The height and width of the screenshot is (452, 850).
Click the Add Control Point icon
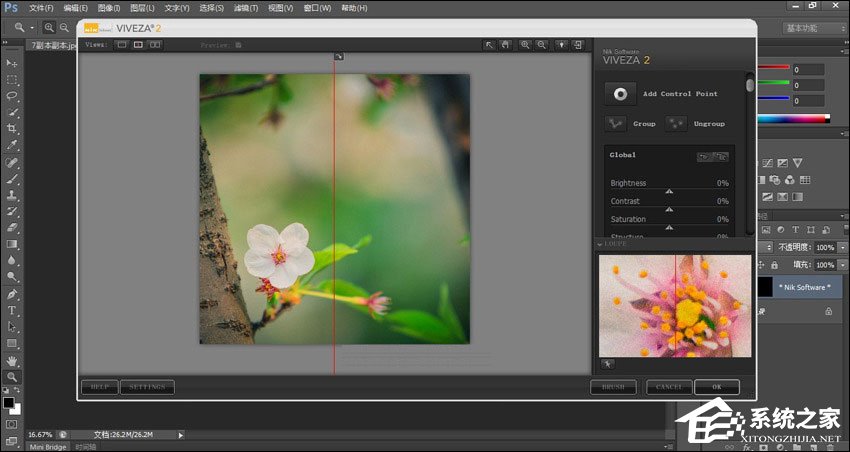pos(620,94)
